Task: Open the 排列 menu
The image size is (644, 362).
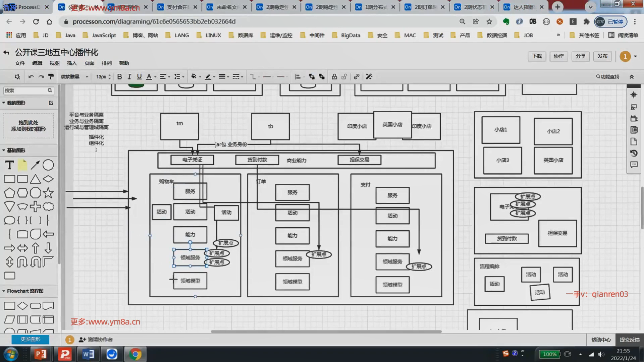Action: [106, 63]
